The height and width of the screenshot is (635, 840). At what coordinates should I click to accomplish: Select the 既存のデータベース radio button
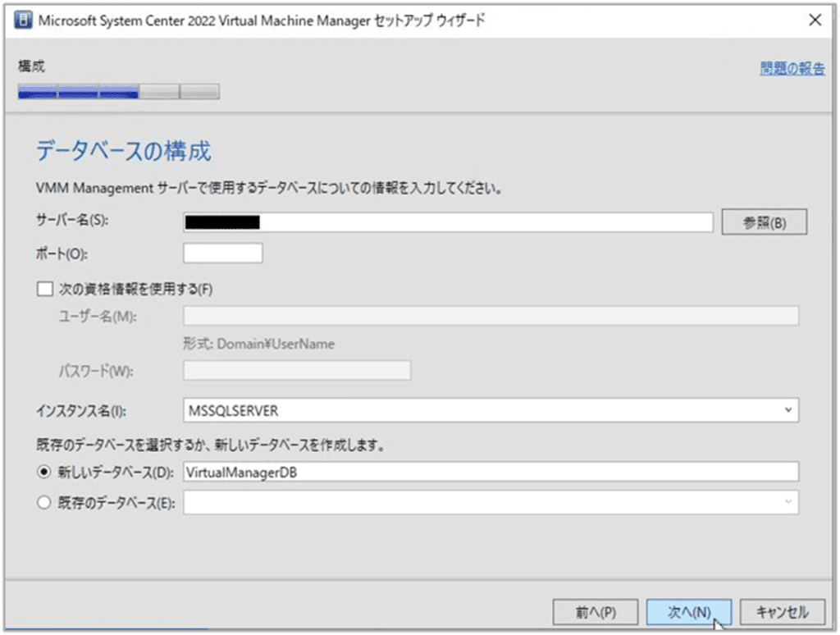(44, 503)
